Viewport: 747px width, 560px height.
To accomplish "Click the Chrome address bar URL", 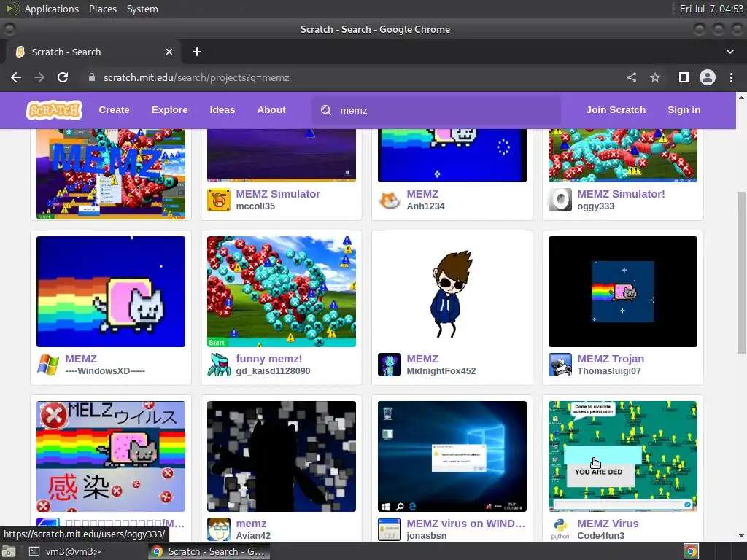I will point(196,77).
